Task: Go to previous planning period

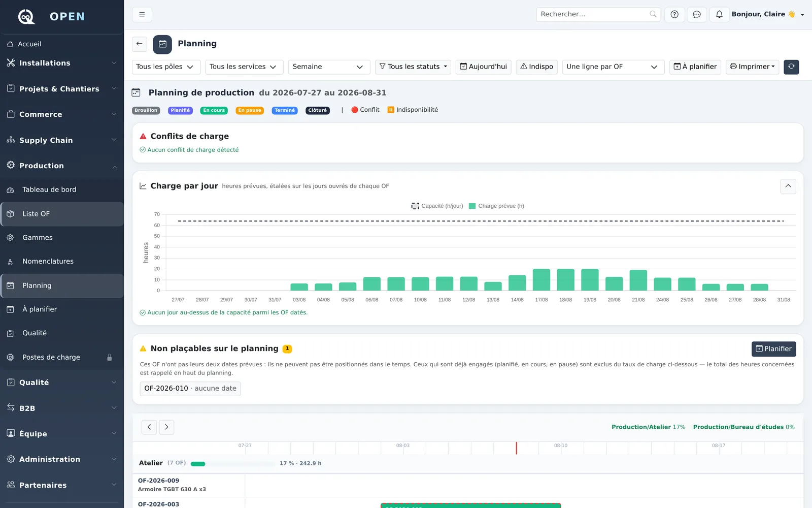Action: pyautogui.click(x=149, y=427)
